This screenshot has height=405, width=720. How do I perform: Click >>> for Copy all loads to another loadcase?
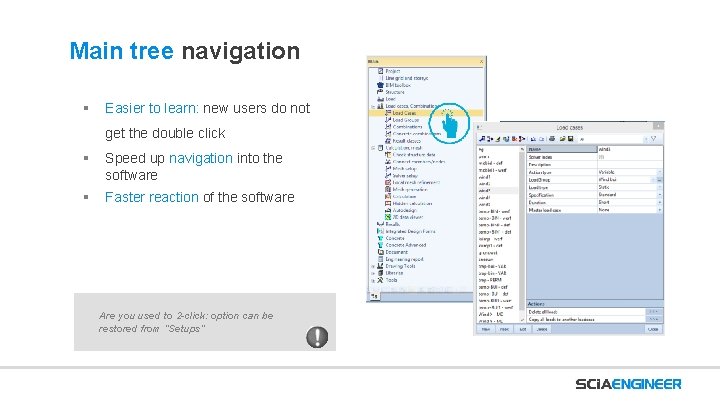click(654, 319)
